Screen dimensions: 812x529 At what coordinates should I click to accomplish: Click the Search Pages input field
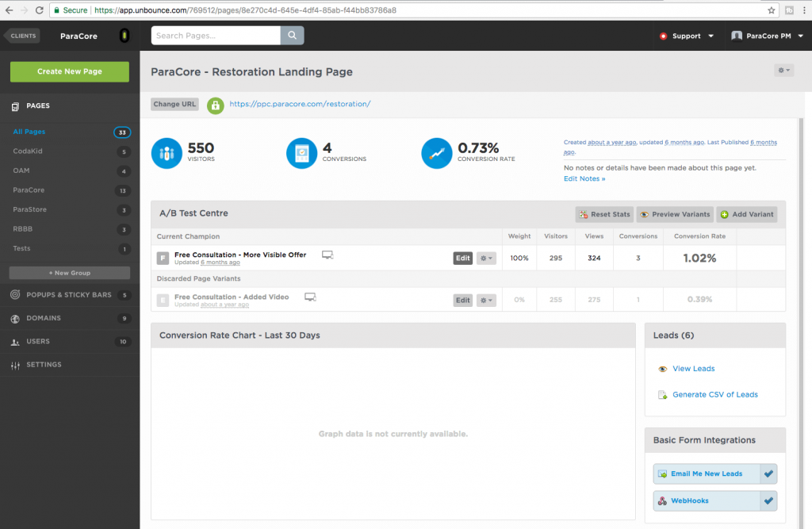click(x=216, y=35)
